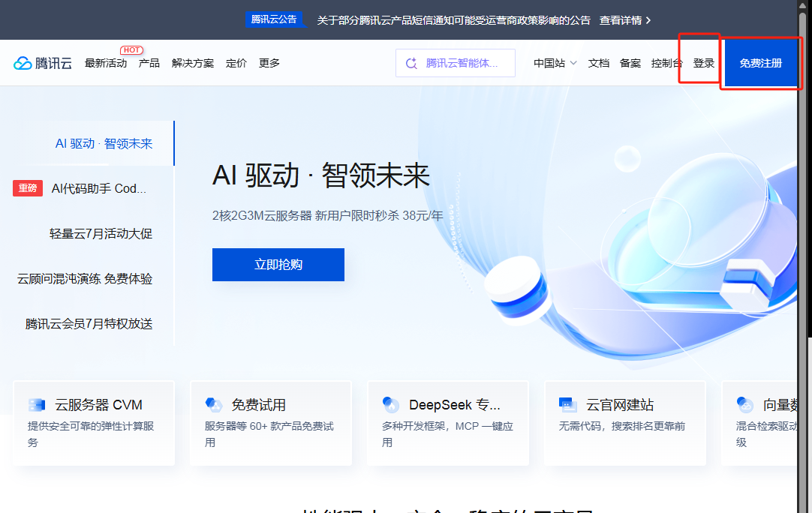The height and width of the screenshot is (513, 812).
Task: Open the 产品 menu
Action: tap(149, 63)
